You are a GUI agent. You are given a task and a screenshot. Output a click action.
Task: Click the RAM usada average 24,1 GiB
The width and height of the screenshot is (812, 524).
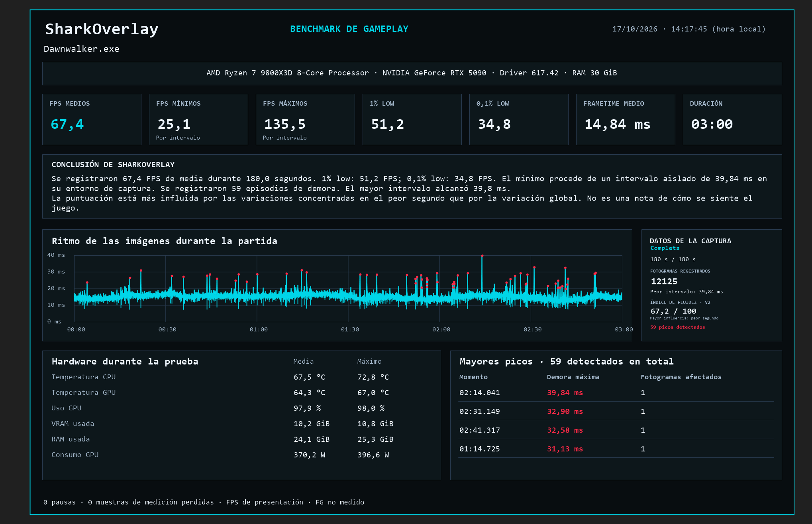click(x=312, y=439)
